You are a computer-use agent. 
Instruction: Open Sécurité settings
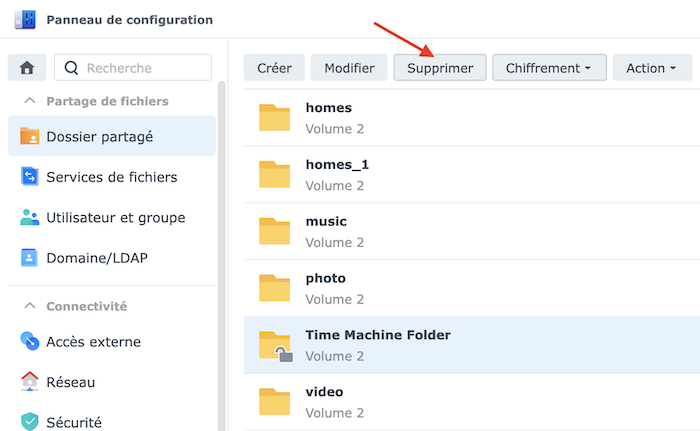pyautogui.click(x=73, y=422)
